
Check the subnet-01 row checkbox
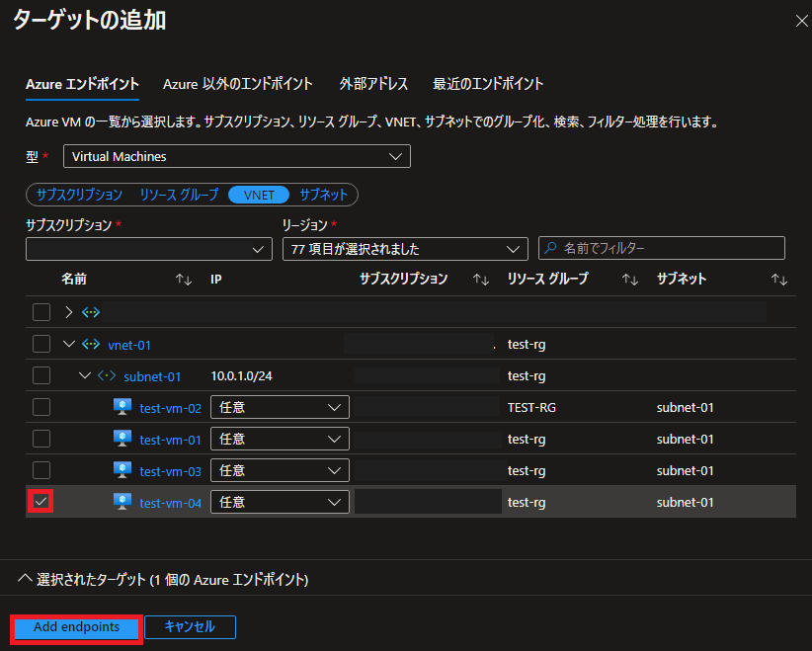tap(41, 375)
